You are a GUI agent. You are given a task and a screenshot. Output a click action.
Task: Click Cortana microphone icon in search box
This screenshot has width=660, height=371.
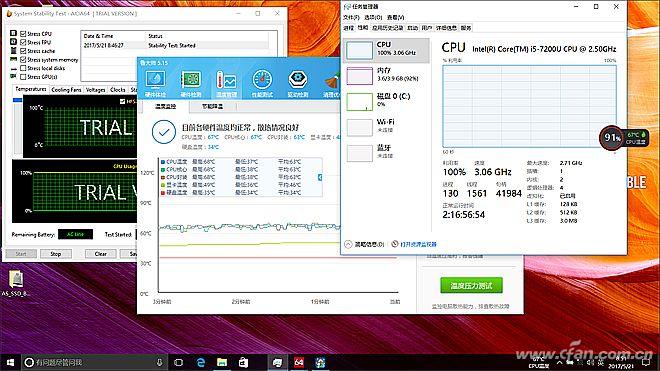click(x=160, y=362)
